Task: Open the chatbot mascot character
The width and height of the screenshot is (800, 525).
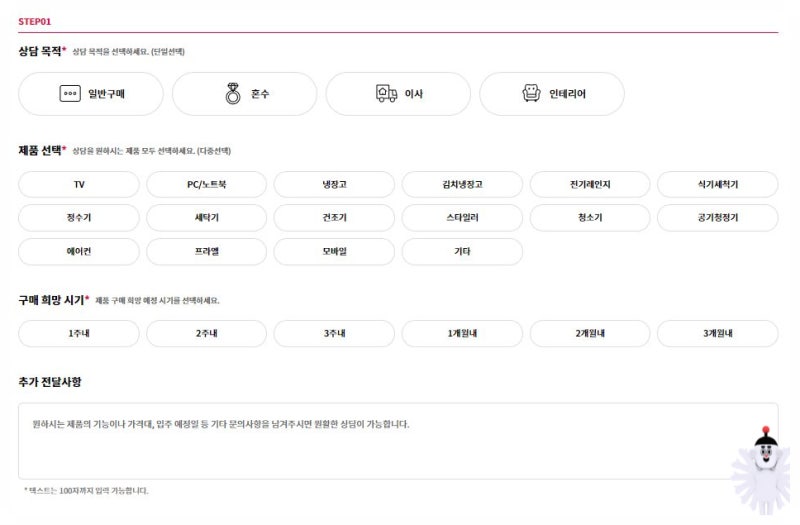Action: [x=765, y=467]
